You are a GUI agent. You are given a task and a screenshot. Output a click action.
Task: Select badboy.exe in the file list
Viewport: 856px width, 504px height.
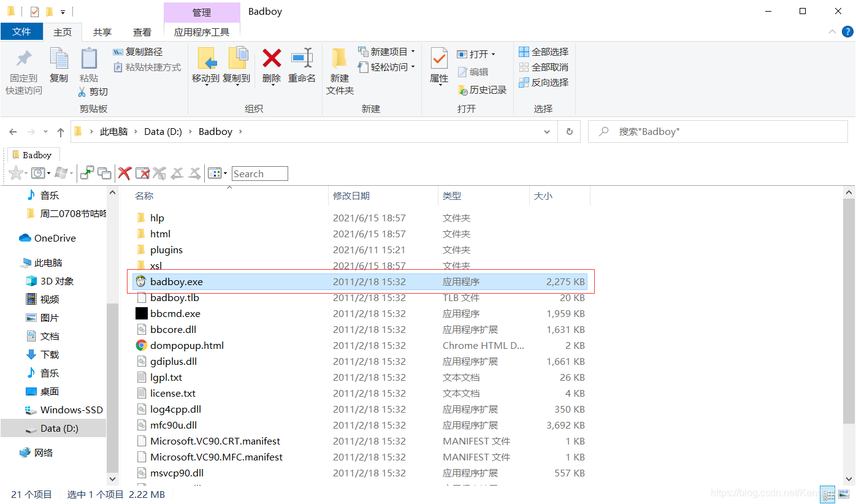(361, 282)
